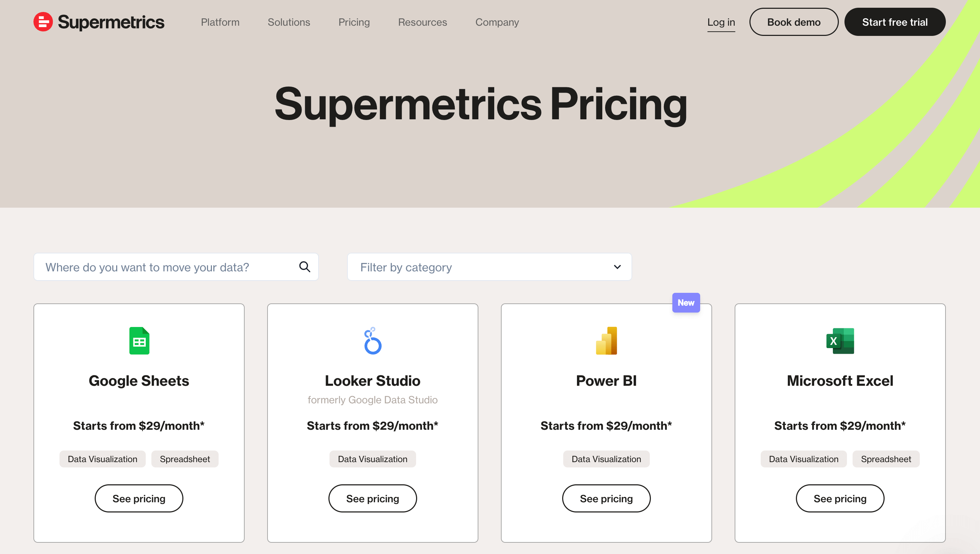Viewport: 980px width, 554px height.
Task: Click the Looker Studio icon
Action: [x=372, y=341]
